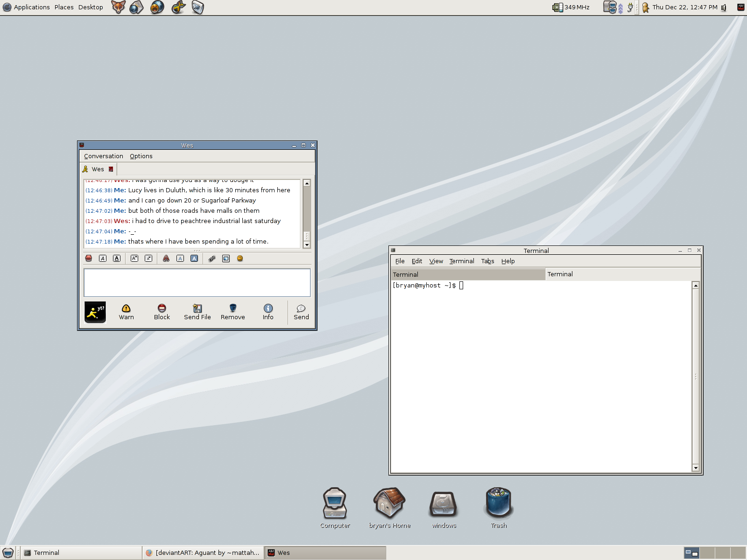The image size is (747, 560).
Task: Toggle underline formatting in chat toolbar
Action: [117, 259]
